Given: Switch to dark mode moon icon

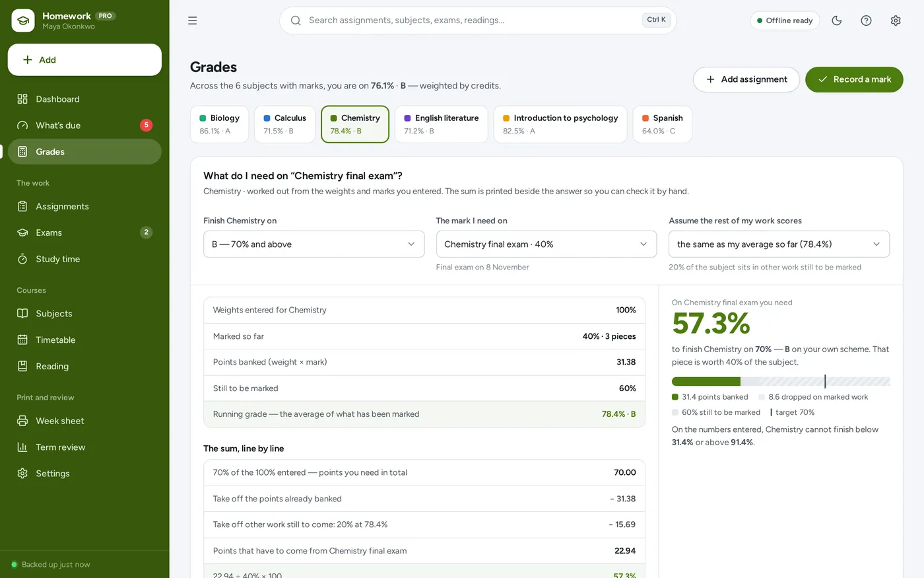Looking at the screenshot, I should (x=837, y=20).
